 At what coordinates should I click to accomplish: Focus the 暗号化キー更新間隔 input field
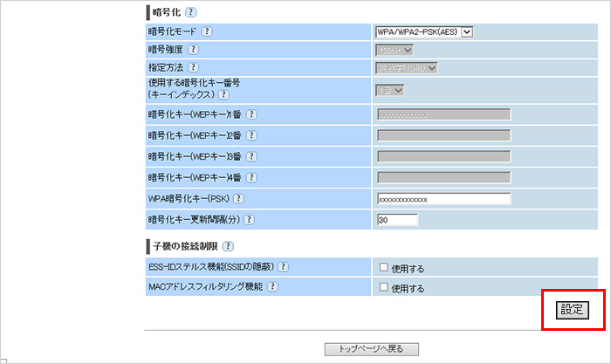pos(397,218)
